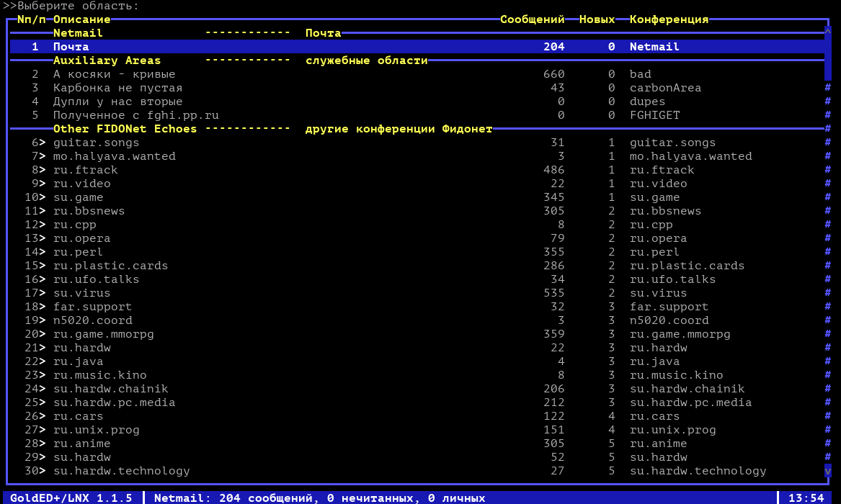Screen dimensions: 841x504
Task: Click message count 535 of su.virus
Action: click(x=553, y=293)
